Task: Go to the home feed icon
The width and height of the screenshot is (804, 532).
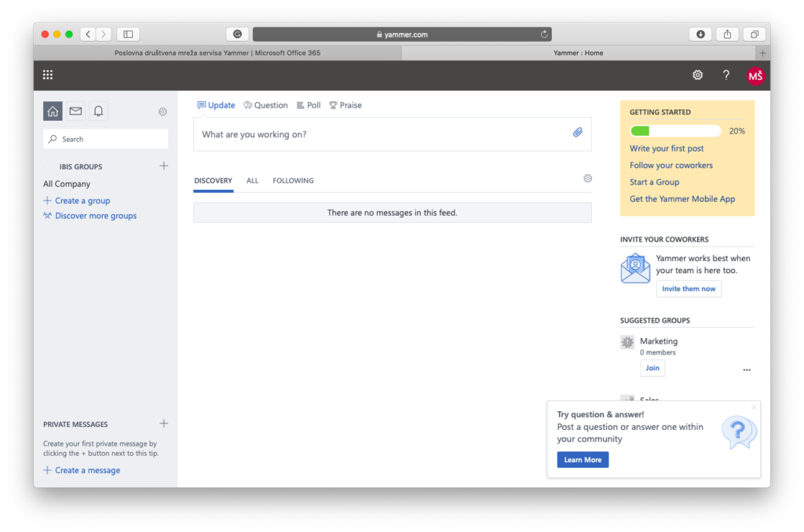Action: point(53,111)
